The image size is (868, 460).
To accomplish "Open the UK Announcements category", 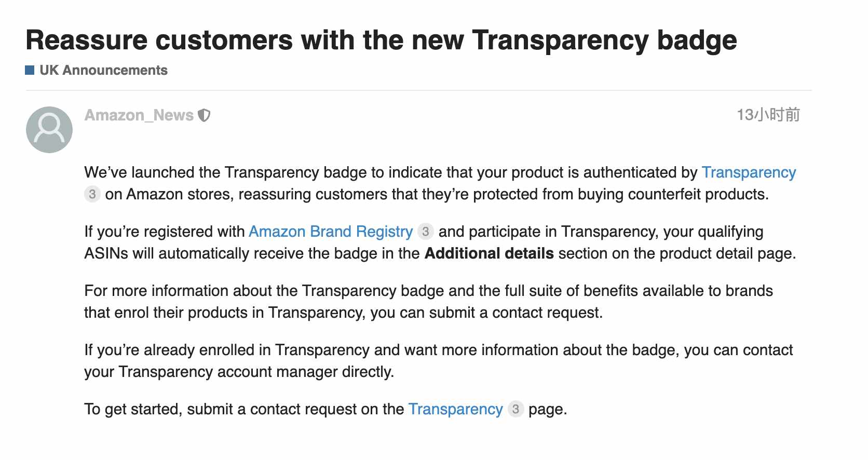I will 103,70.
